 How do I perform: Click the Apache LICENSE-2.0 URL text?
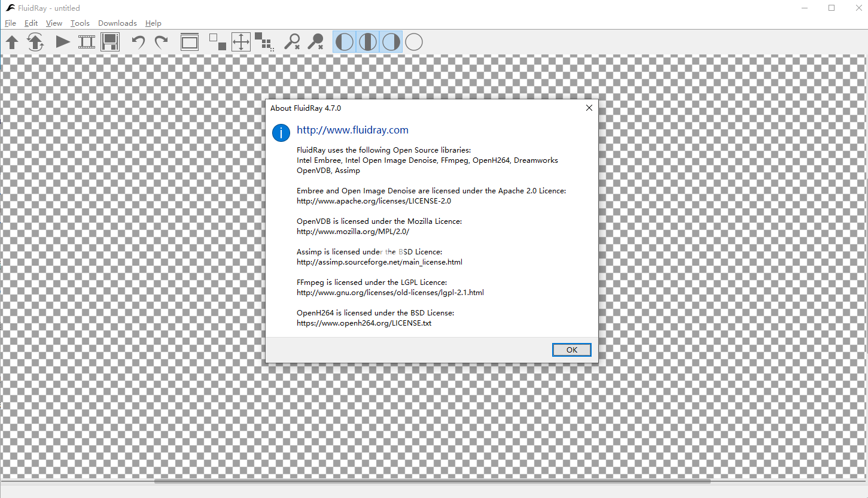click(x=374, y=201)
